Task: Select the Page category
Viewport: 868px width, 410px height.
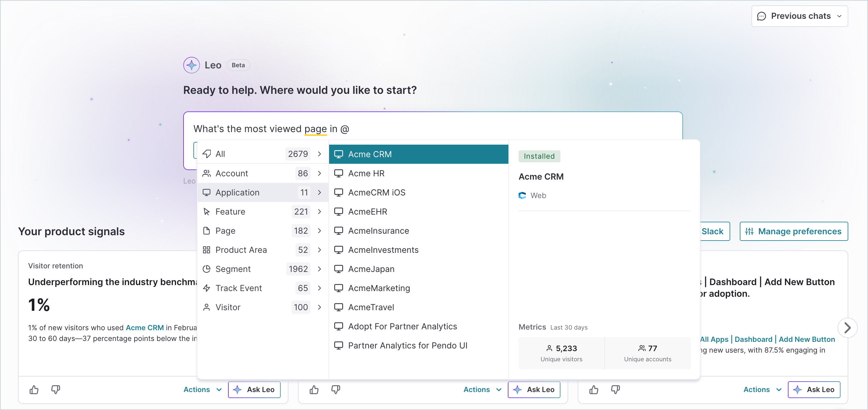Action: coord(262,231)
